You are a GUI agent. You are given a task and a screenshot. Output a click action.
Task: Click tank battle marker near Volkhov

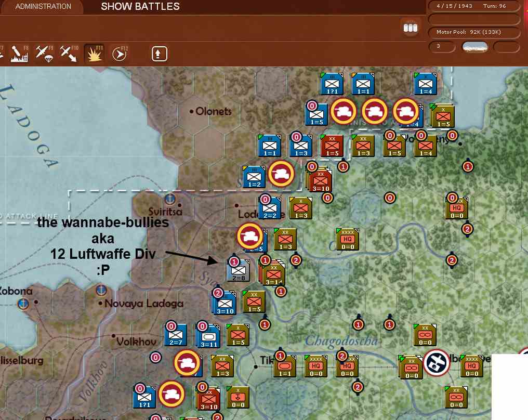(187, 363)
